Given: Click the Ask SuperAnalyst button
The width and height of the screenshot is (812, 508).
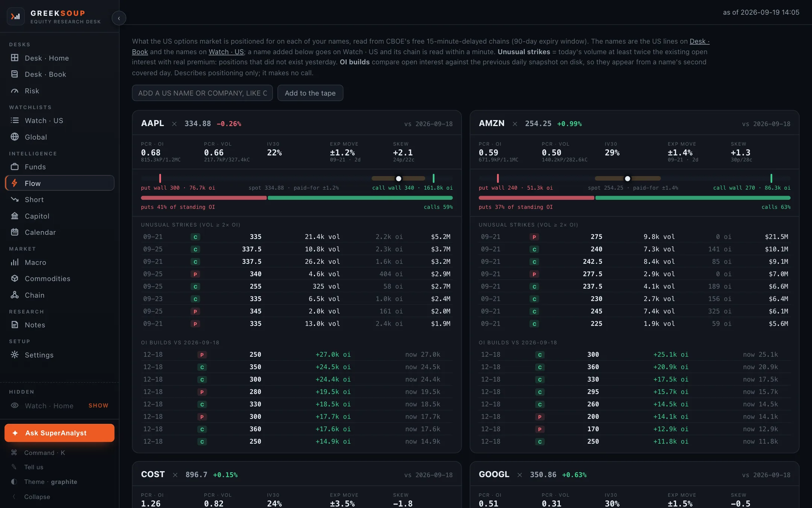Looking at the screenshot, I should tap(59, 433).
